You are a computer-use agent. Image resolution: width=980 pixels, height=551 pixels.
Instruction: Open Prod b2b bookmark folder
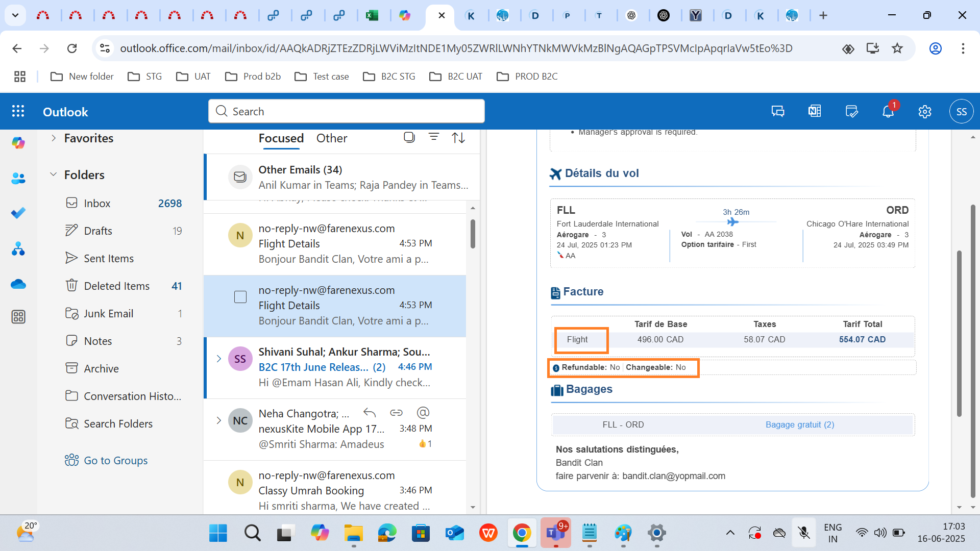[x=253, y=77]
